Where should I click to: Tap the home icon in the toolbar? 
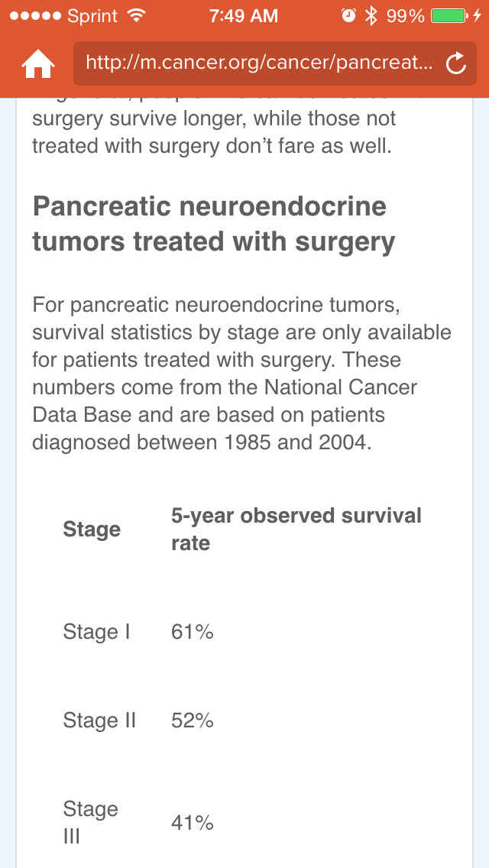coord(37,64)
